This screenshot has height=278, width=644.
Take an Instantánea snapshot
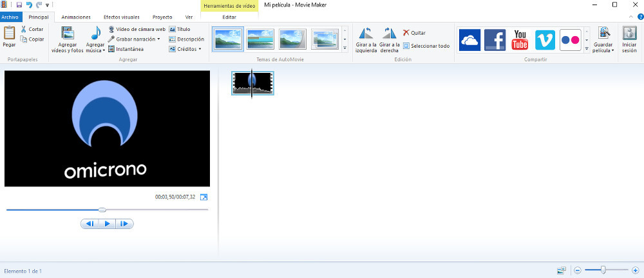pos(126,49)
